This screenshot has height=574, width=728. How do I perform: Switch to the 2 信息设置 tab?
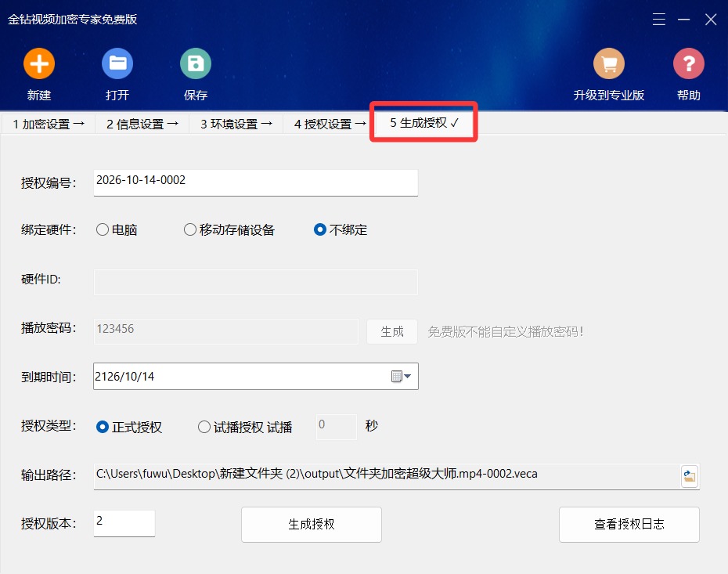(142, 124)
